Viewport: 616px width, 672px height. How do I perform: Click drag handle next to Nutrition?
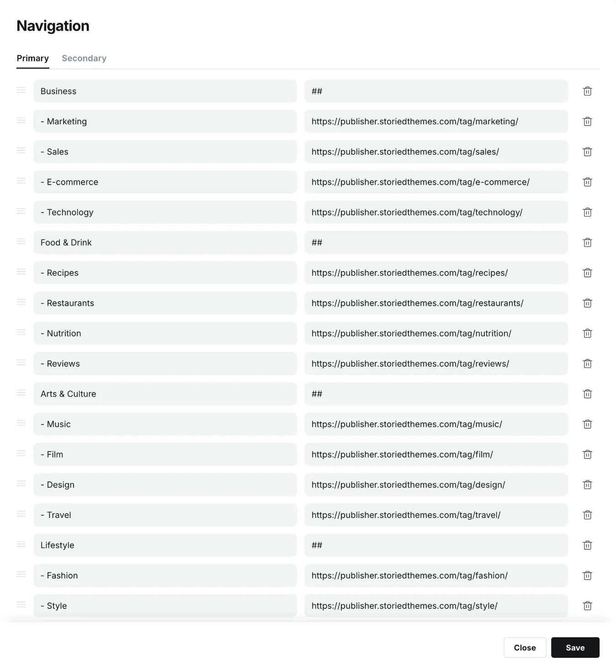coord(21,332)
